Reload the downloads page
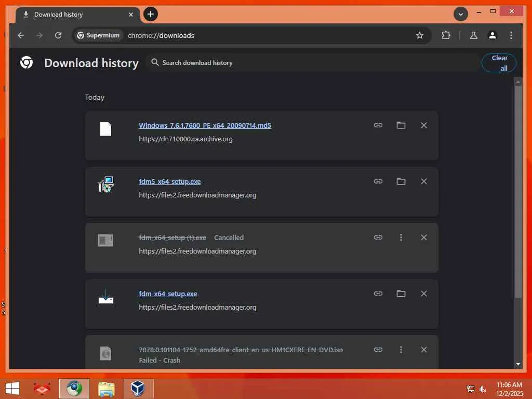Viewport: 532px width, 399px height. [58, 35]
